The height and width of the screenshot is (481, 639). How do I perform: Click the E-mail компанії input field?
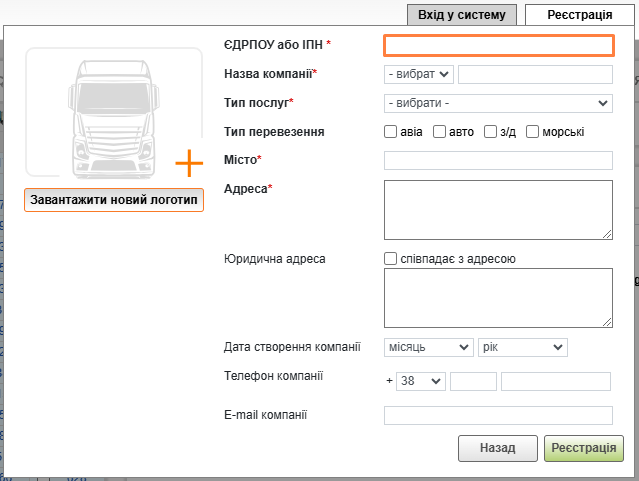click(498, 415)
